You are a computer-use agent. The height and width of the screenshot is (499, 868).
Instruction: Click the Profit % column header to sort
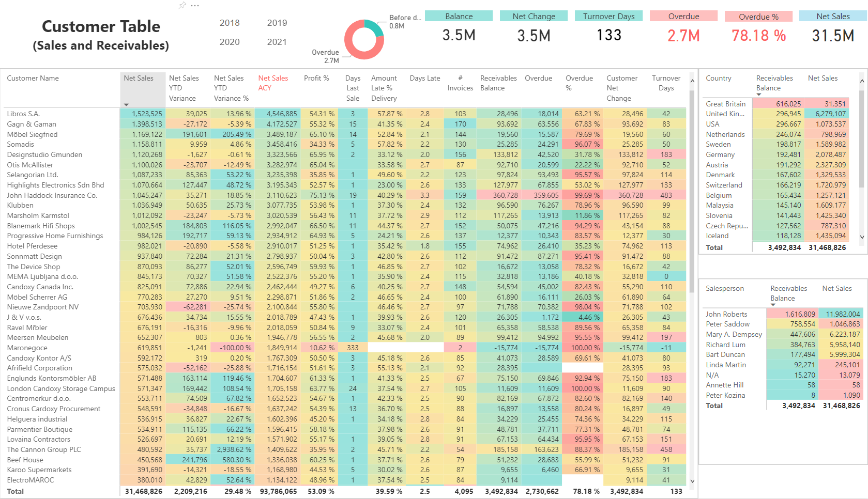316,78
